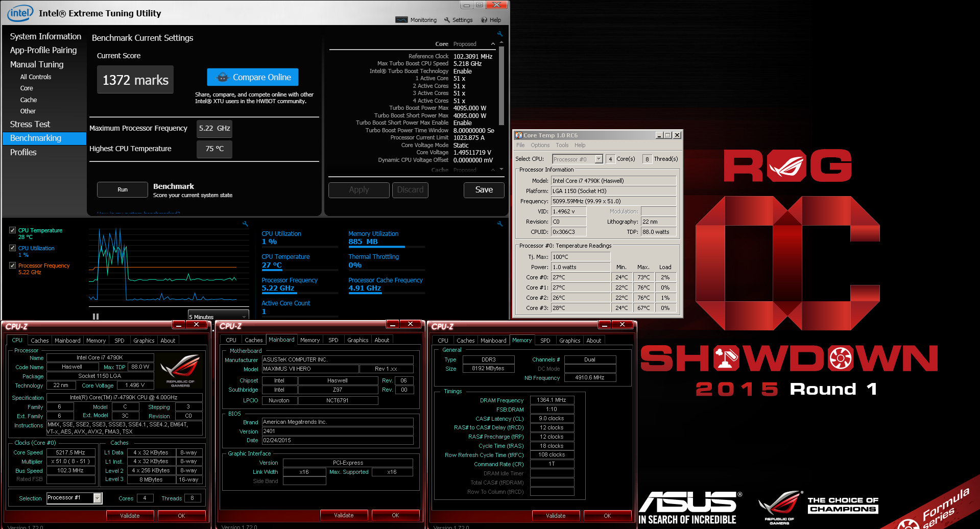Screen dimensions: 980x529
Task: Open SPD tab in right CPU-Z window
Action: tap(545, 341)
